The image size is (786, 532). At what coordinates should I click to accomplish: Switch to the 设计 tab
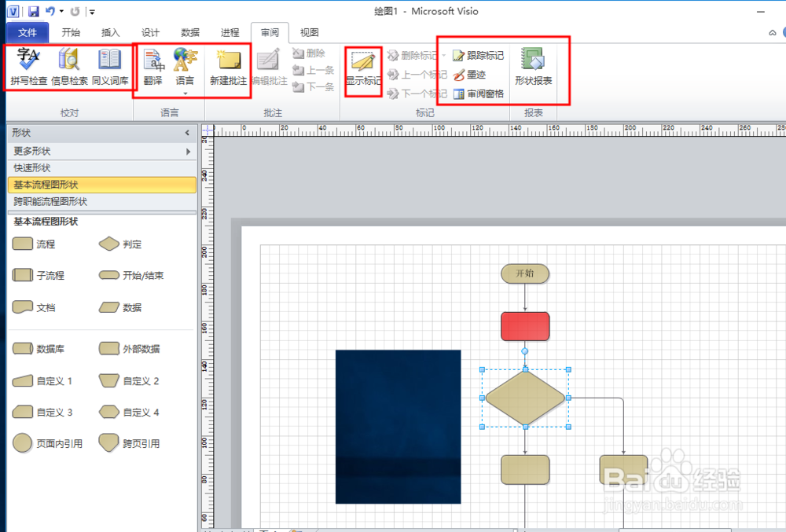pyautogui.click(x=150, y=32)
